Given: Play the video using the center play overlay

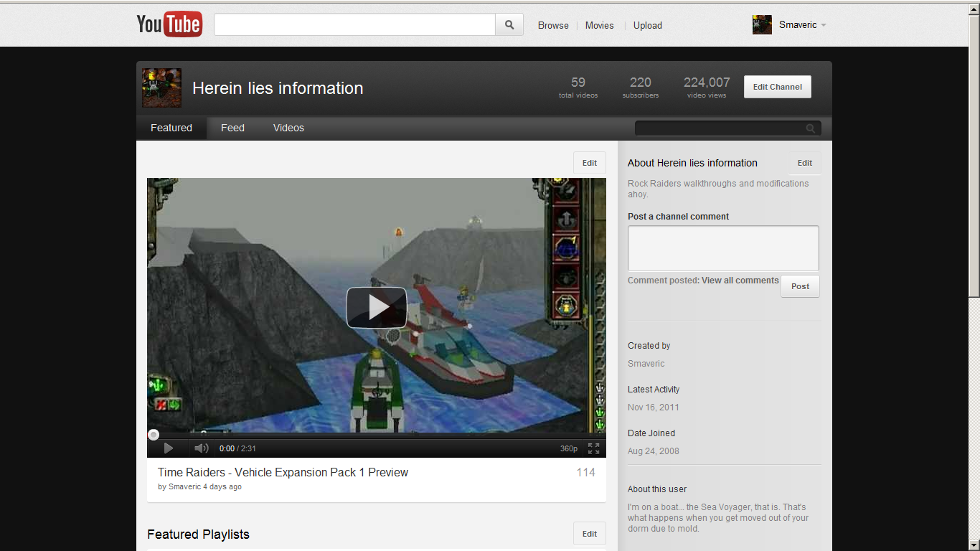Looking at the screenshot, I should [x=377, y=308].
